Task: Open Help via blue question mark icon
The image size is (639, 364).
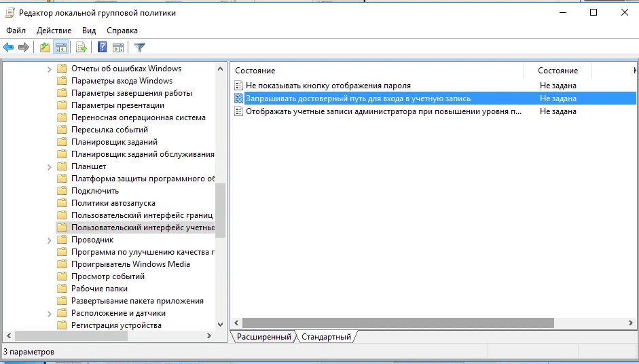Action: coord(102,47)
